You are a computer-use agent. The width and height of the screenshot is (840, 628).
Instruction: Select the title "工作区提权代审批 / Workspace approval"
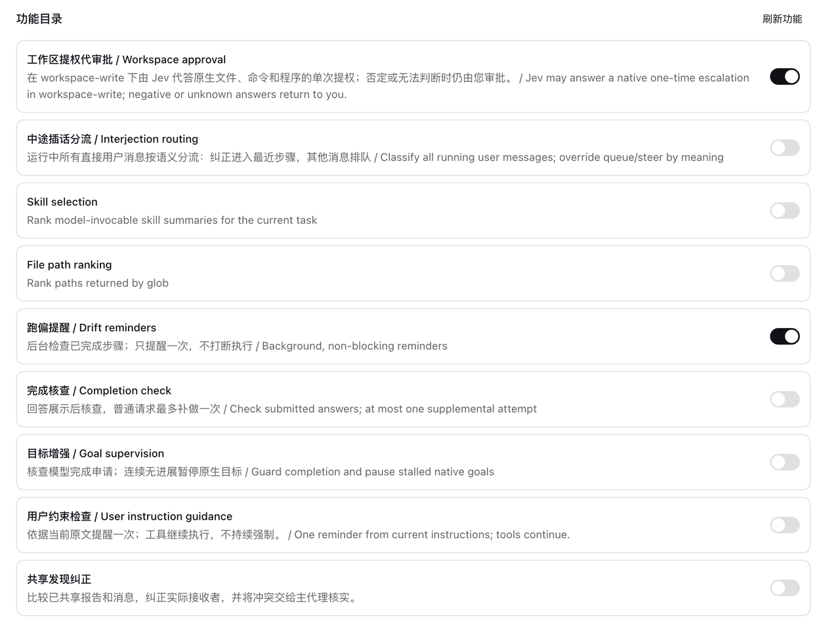[126, 60]
